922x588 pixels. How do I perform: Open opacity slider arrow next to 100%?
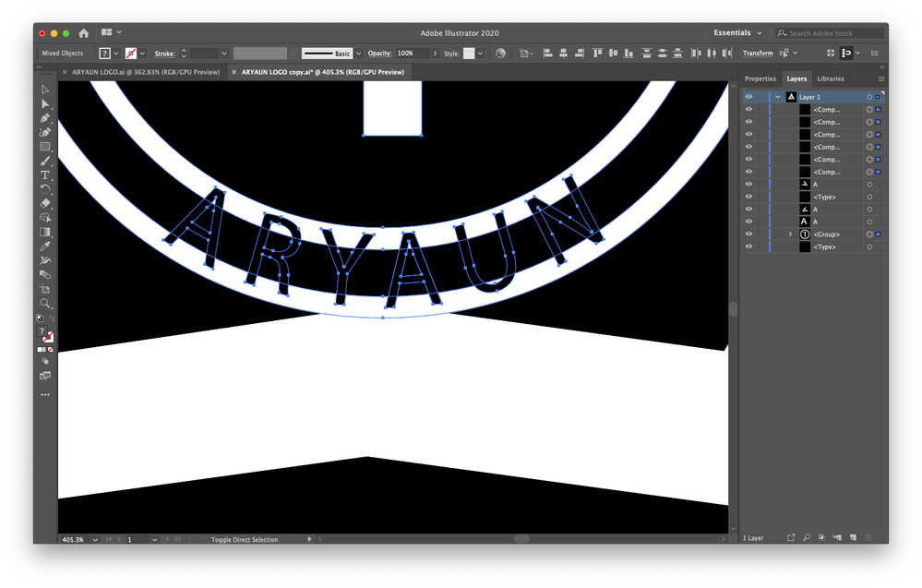tap(435, 54)
